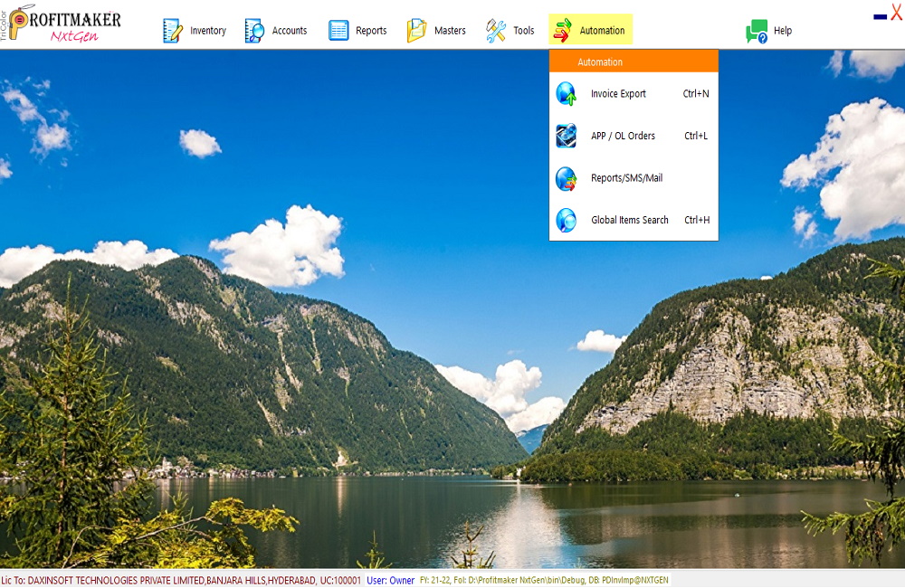Open Tools using the wrench icon
This screenshot has width=905, height=588.
[x=496, y=31]
